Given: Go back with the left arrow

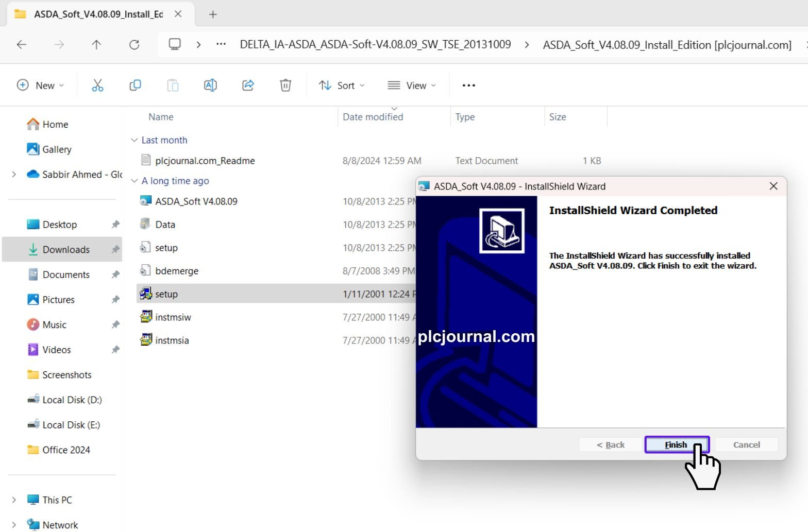Looking at the screenshot, I should 22,45.
